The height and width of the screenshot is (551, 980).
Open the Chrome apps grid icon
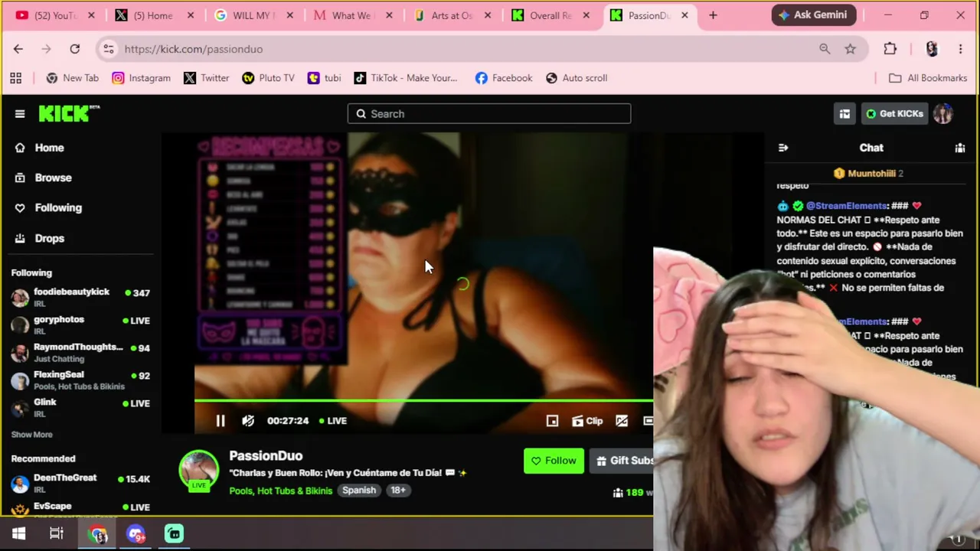(15, 78)
